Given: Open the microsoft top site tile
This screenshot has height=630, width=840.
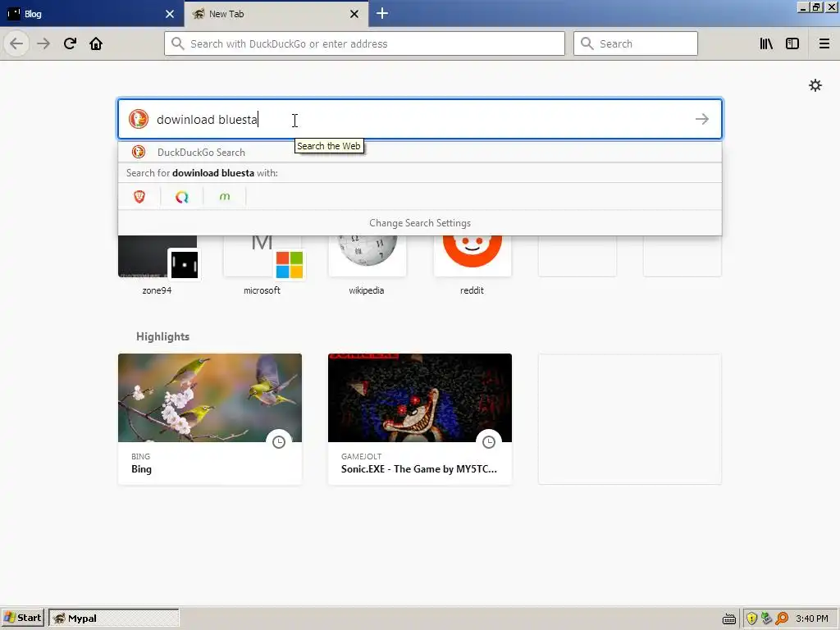Looking at the screenshot, I should pos(262,265).
